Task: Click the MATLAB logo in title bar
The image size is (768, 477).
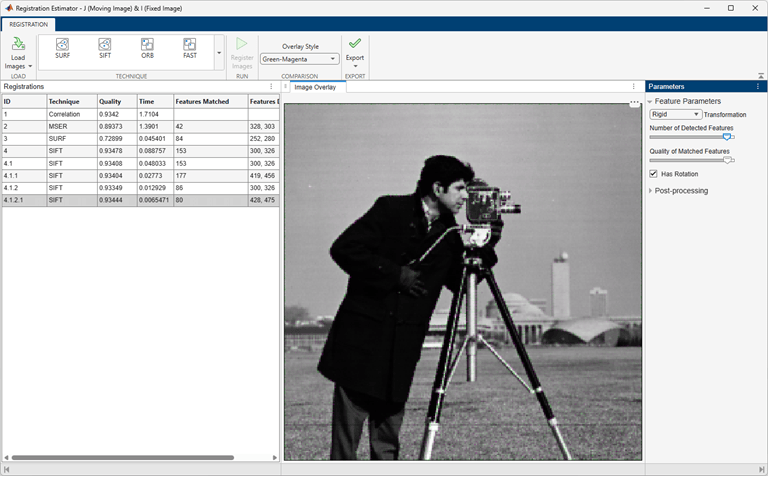Action: [9, 8]
